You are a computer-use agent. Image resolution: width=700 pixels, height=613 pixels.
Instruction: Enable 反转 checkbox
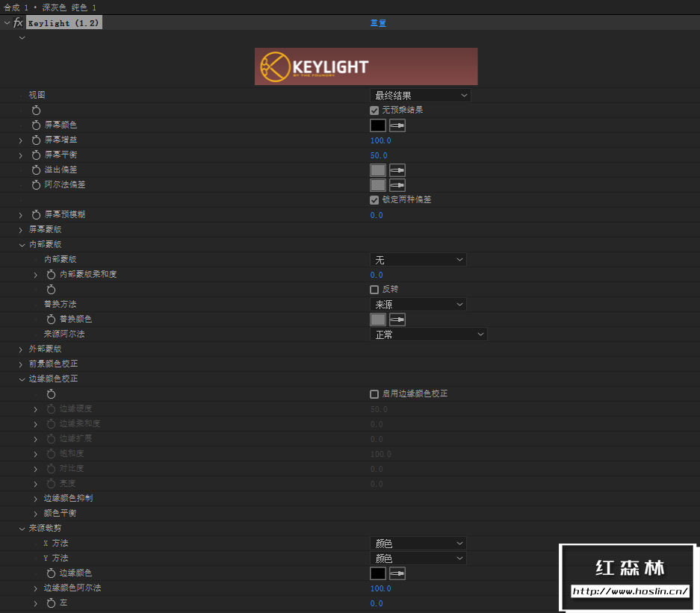[374, 290]
